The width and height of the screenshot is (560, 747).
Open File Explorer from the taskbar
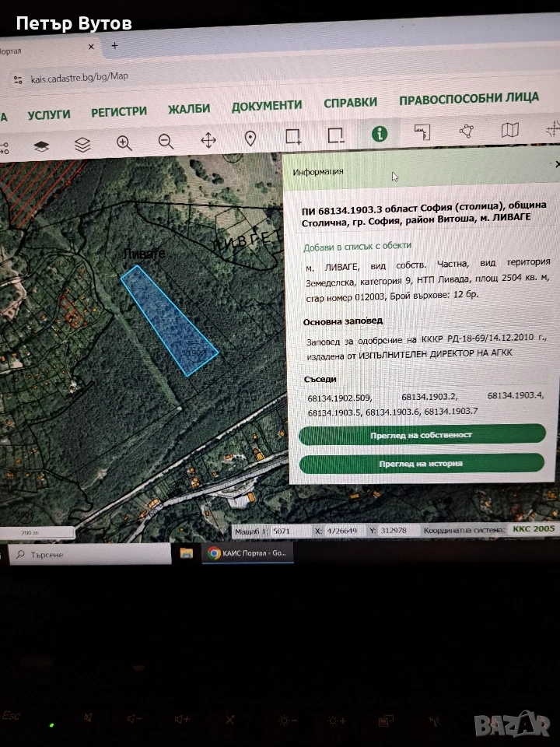click(x=186, y=553)
